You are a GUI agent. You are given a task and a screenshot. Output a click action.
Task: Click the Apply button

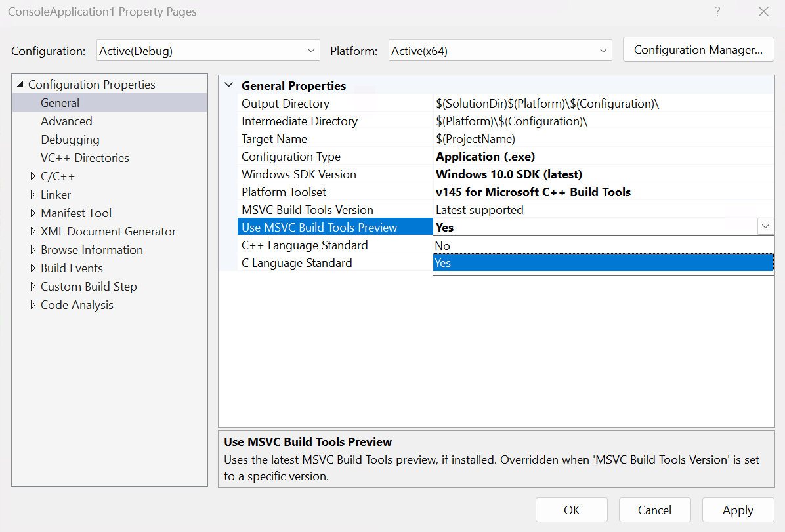coord(738,510)
